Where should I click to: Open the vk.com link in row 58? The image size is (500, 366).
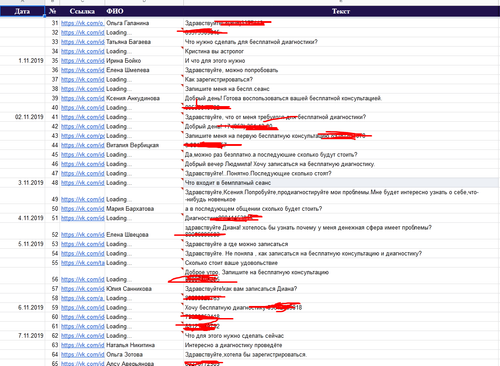(x=82, y=298)
